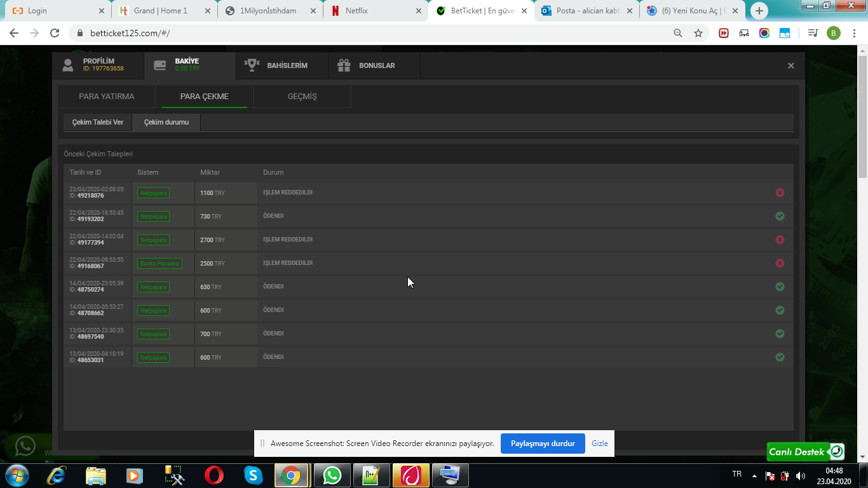Expand hidden icons chevron in system tray

click(754, 475)
